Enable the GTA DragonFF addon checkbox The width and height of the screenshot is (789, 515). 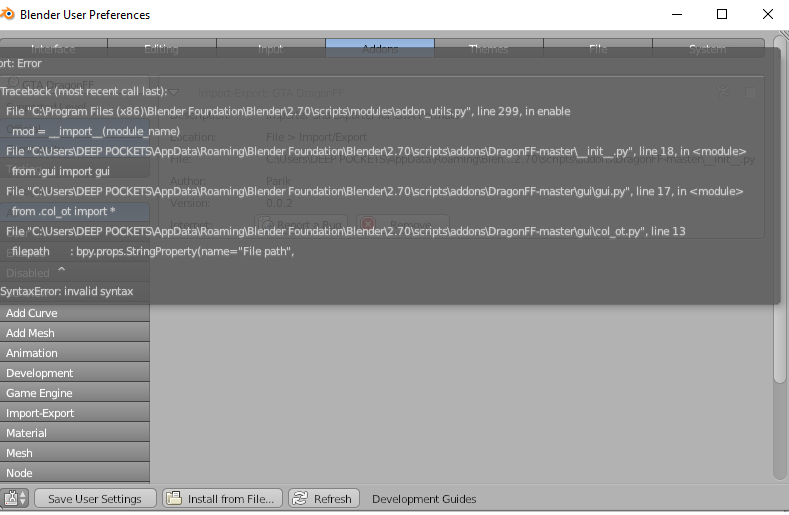click(750, 93)
